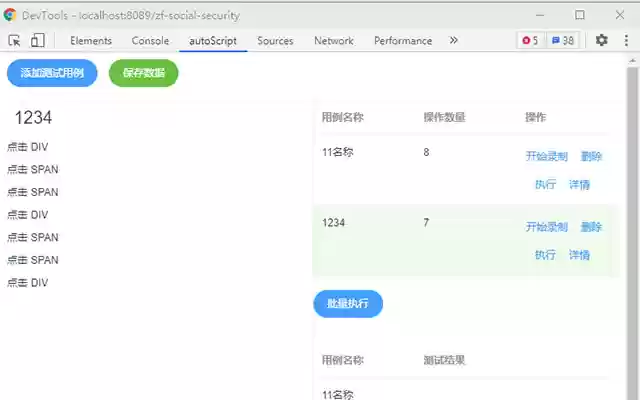Click the last 点击 DIV step
The image size is (640, 400).
pyautogui.click(x=28, y=282)
